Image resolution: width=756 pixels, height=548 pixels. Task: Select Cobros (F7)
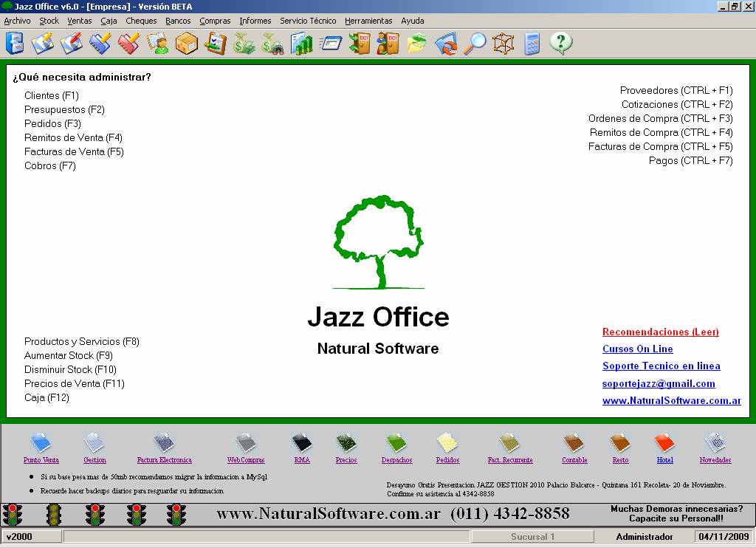coord(50,165)
